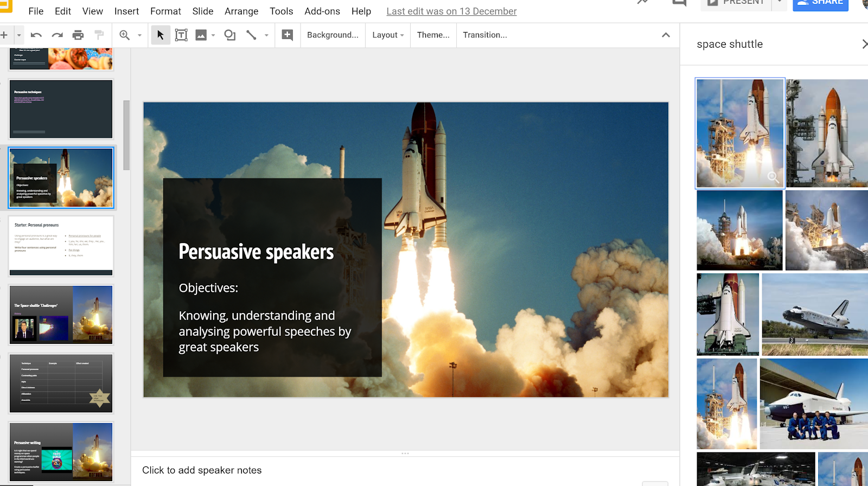Click the blue Share button
The image size is (868, 486).
point(820,4)
